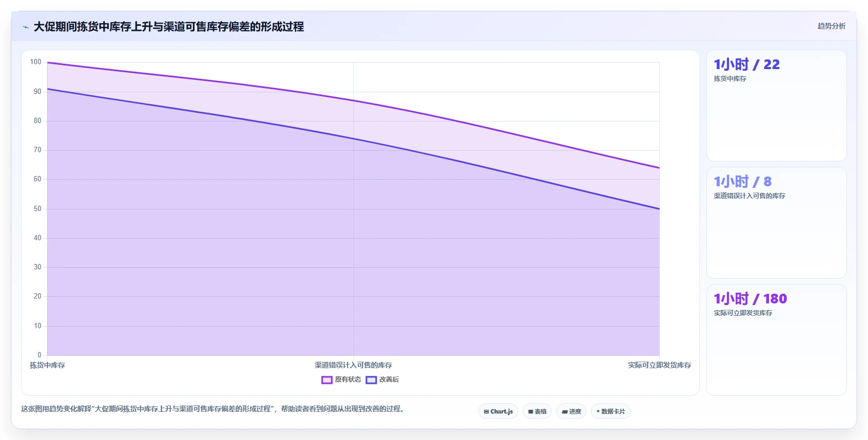Open the 1小时 / 8 渠道错误计入可售 card

click(777, 223)
